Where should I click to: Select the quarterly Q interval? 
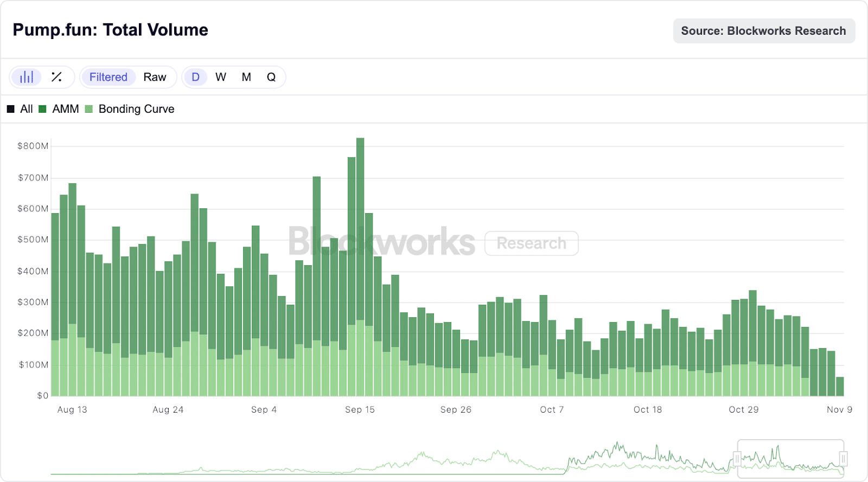point(271,77)
